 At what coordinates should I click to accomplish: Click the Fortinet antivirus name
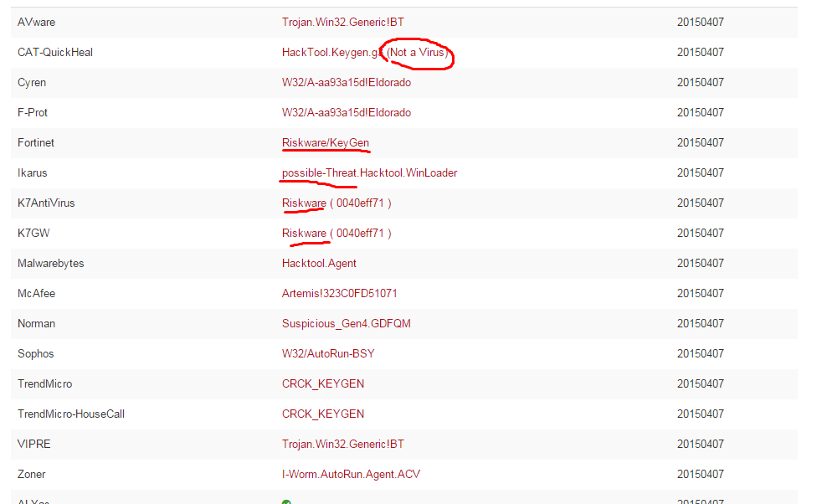click(36, 142)
